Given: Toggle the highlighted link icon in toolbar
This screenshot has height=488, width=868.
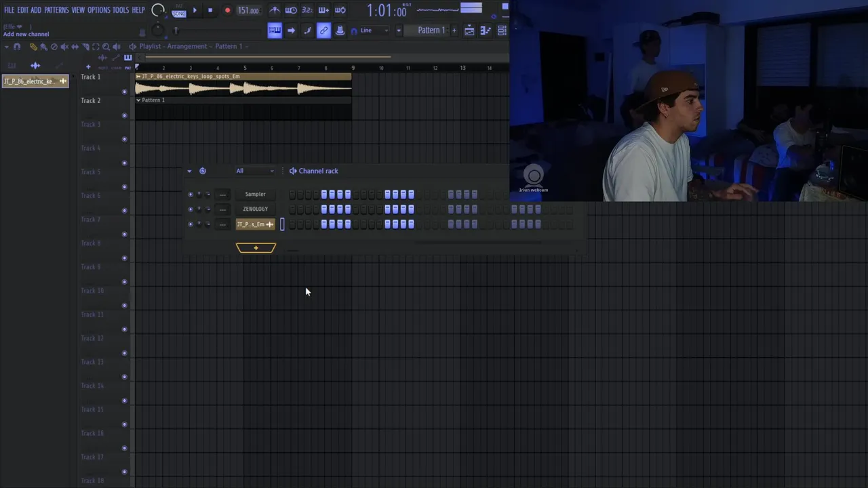Looking at the screenshot, I should click(x=323, y=30).
